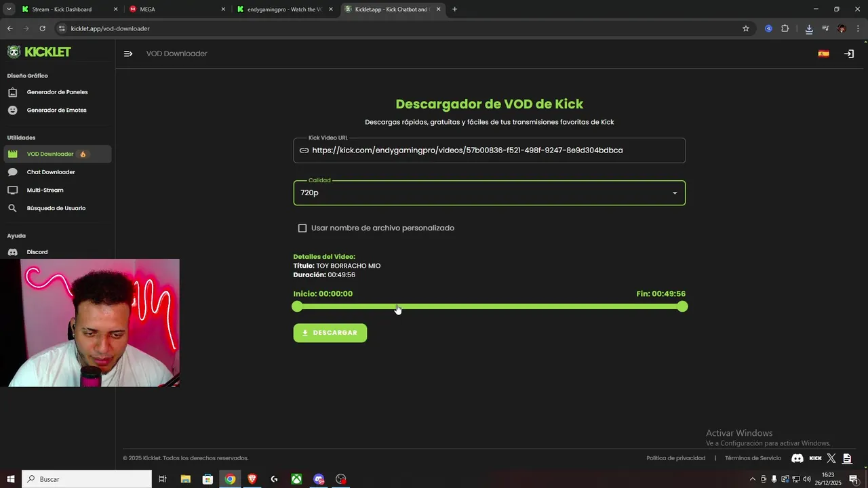Click the blue extension icon in the toolbar
Screen dimensions: 868x488
click(768, 28)
